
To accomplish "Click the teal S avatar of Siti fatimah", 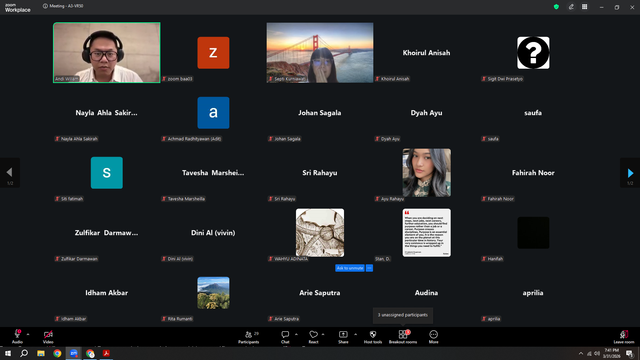I will 107,173.
